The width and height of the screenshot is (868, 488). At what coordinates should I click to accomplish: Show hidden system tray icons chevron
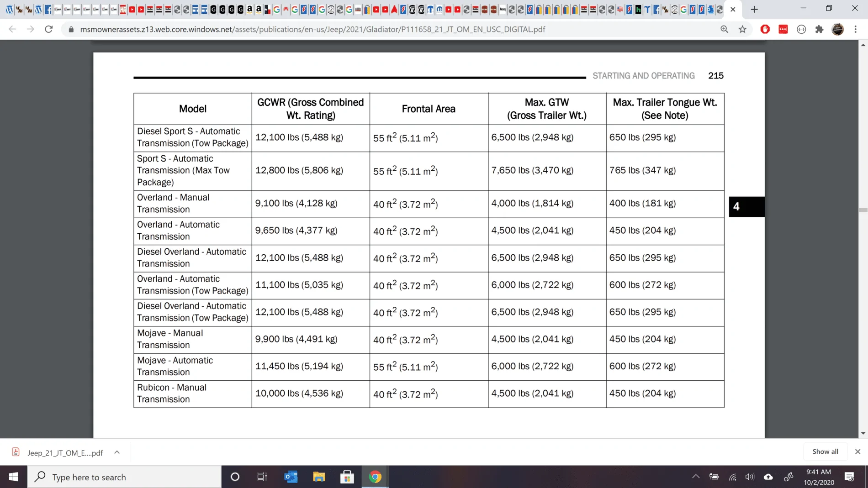pyautogui.click(x=696, y=477)
